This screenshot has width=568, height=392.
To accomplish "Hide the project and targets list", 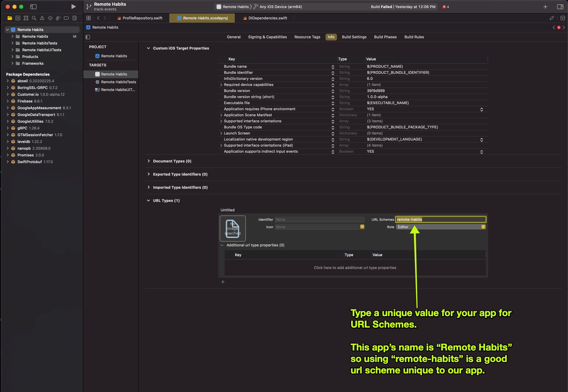I will [x=88, y=37].
